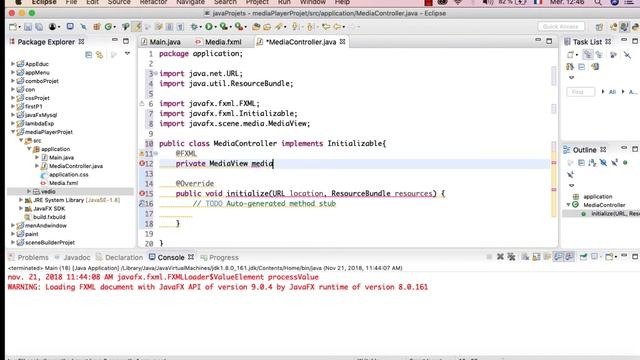Expand the paint project

[x=12, y=234]
